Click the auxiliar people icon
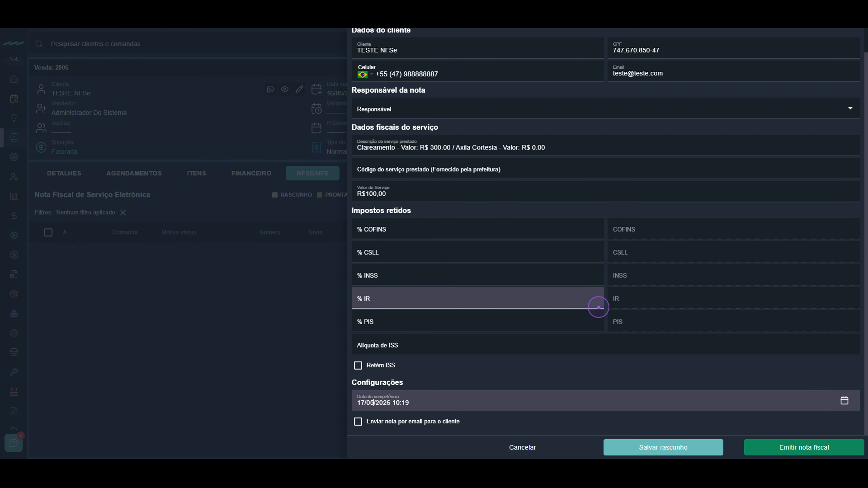The height and width of the screenshot is (488, 868). (41, 128)
